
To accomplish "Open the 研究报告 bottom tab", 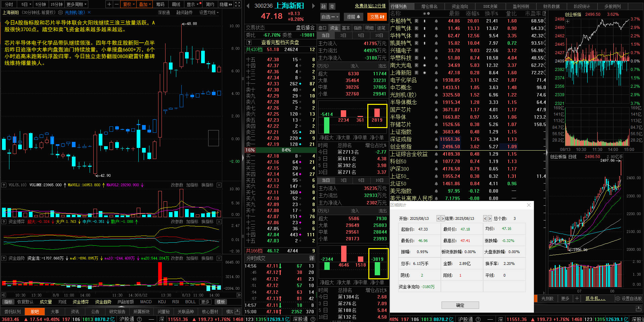I will coord(117,312).
